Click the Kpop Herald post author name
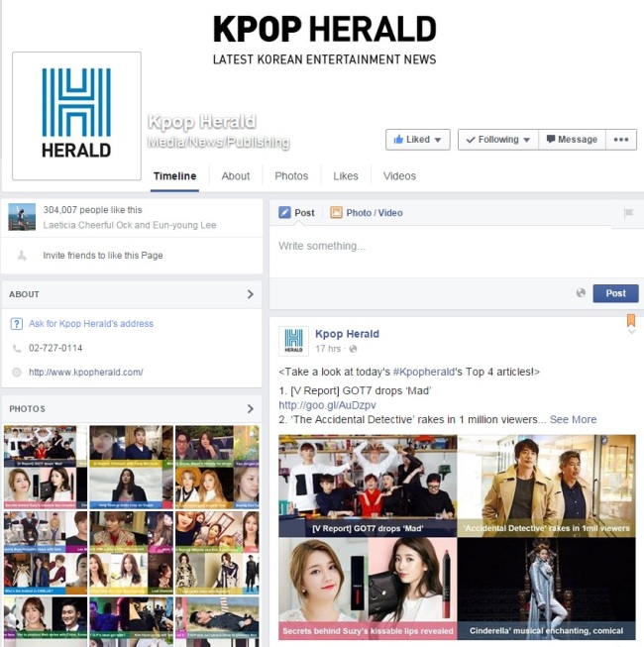 tap(347, 334)
